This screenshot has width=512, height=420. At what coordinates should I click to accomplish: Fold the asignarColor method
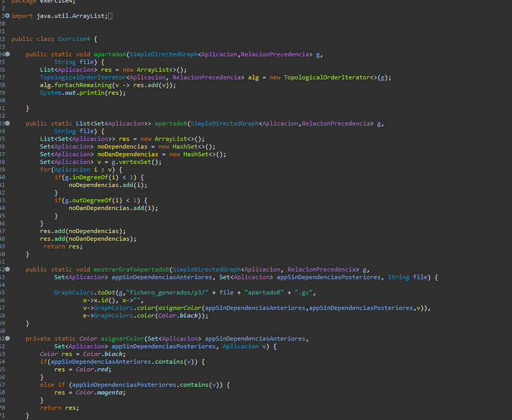click(7, 339)
